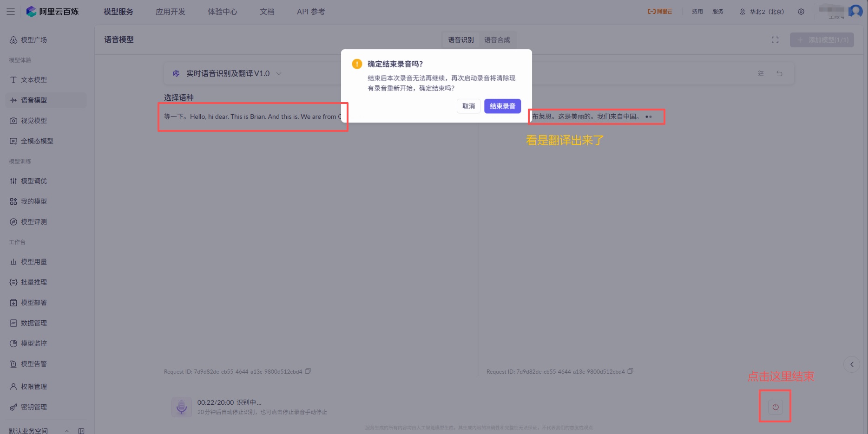The width and height of the screenshot is (868, 434).
Task: Open the settings gear in the top bar
Action: point(801,12)
